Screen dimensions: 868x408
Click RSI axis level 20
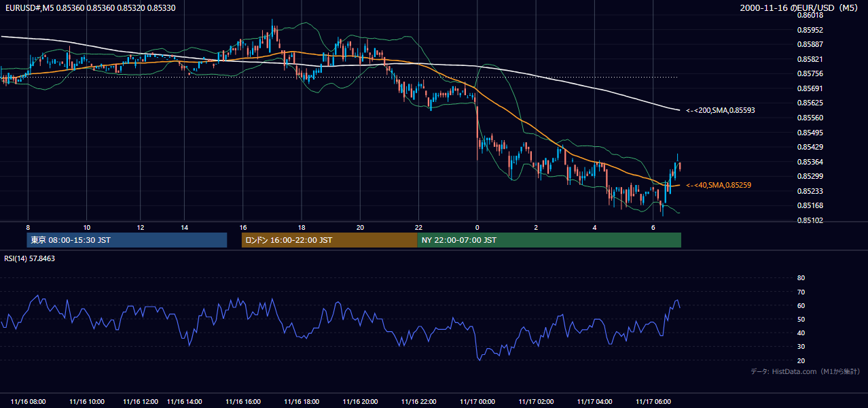(801, 360)
